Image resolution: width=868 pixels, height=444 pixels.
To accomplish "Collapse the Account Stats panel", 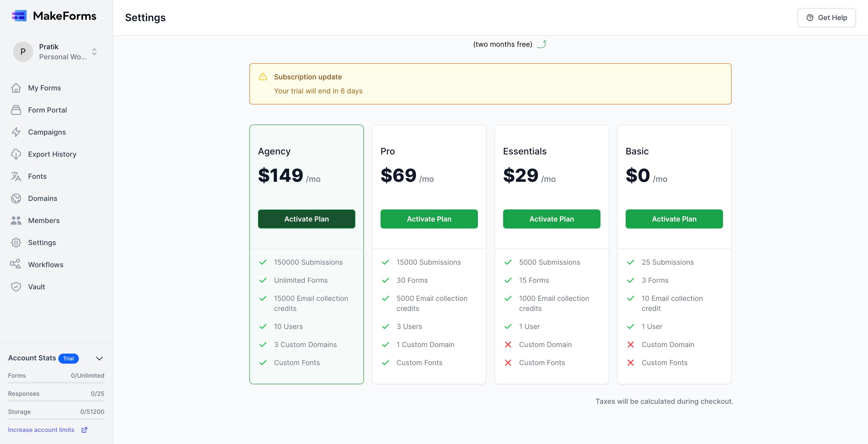I will click(99, 358).
